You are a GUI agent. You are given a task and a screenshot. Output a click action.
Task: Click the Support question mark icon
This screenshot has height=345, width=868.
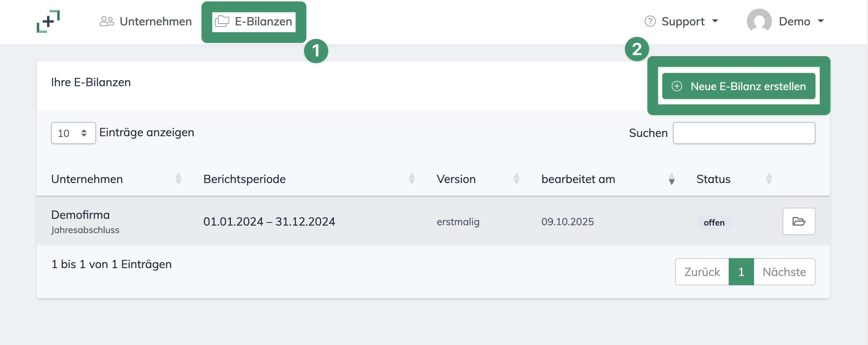point(650,21)
